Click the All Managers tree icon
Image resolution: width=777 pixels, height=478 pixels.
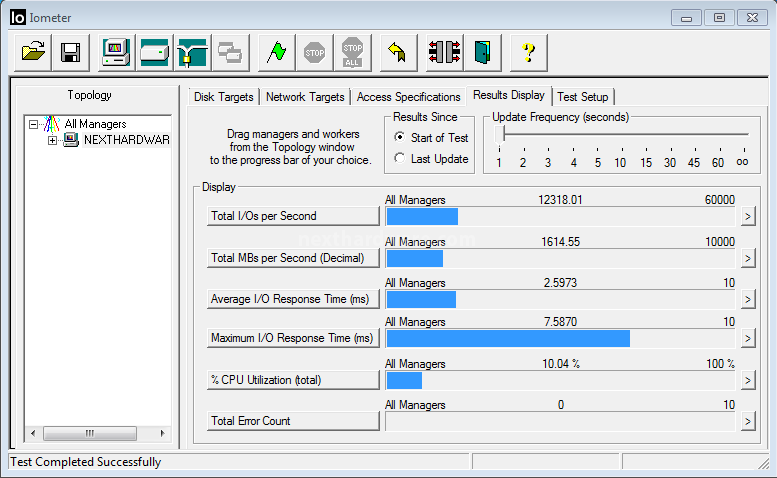[52, 124]
